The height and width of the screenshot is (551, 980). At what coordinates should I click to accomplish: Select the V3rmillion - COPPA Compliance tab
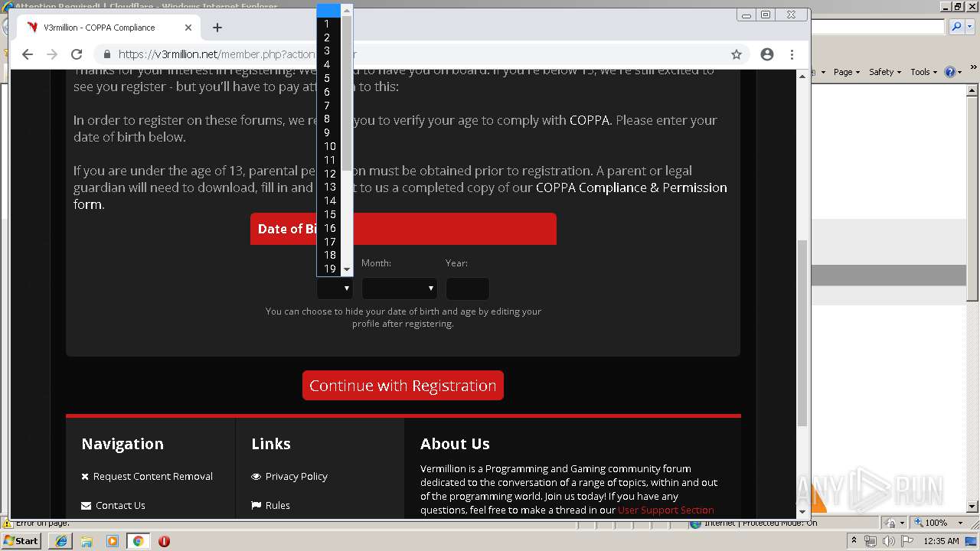pos(109,28)
